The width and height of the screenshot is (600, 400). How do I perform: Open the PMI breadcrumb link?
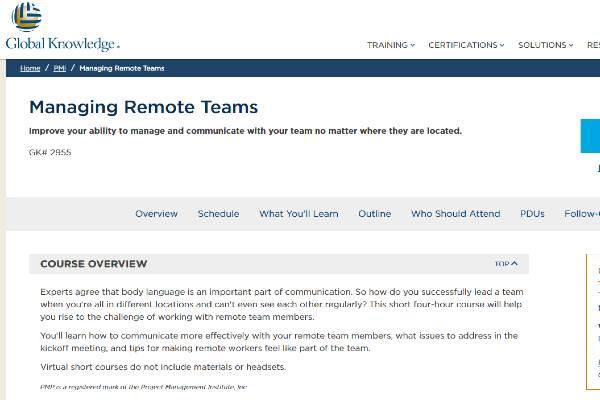pos(62,68)
